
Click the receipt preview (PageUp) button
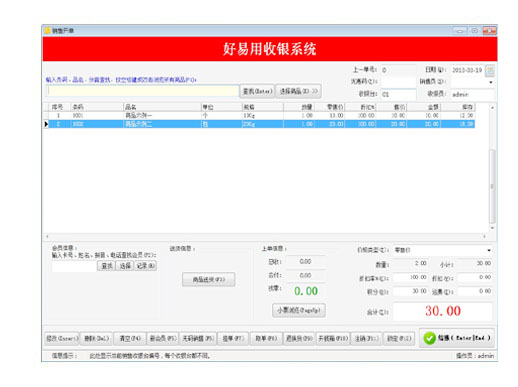pyautogui.click(x=299, y=310)
